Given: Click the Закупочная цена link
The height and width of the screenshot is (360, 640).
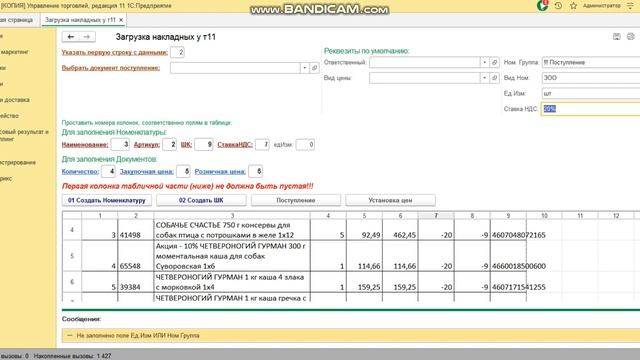Looking at the screenshot, I should point(147,171).
